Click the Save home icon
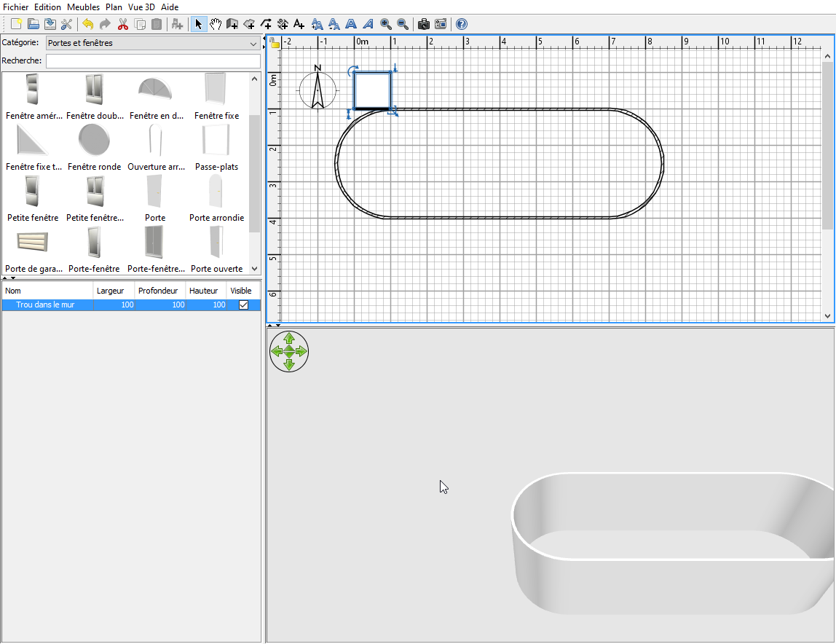Image resolution: width=836 pixels, height=644 pixels. (50, 24)
